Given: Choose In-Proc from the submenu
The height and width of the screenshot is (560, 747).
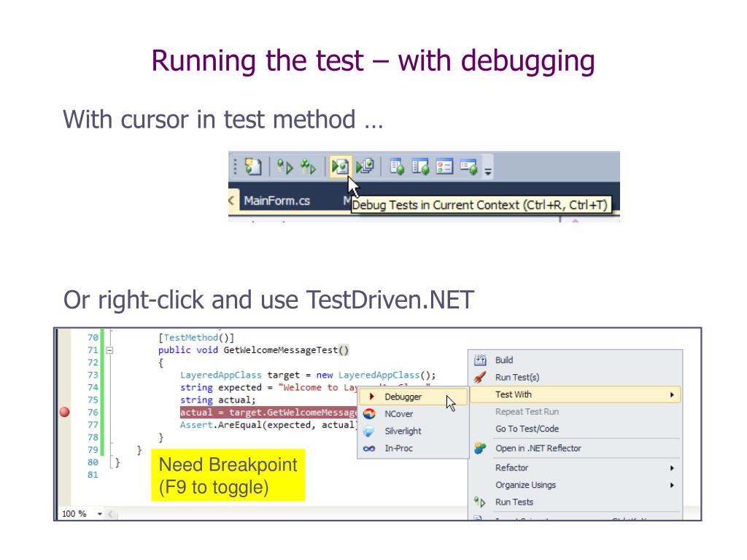Looking at the screenshot, I should pyautogui.click(x=413, y=448).
